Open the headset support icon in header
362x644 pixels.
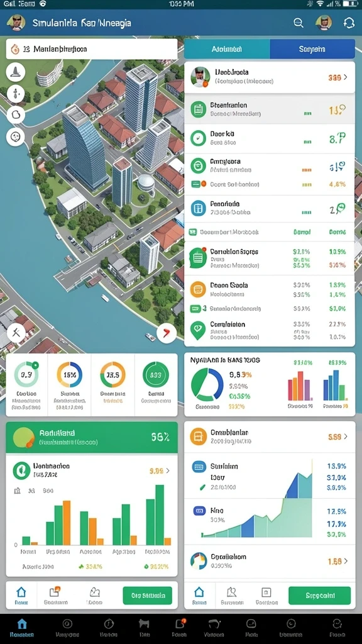tap(348, 23)
